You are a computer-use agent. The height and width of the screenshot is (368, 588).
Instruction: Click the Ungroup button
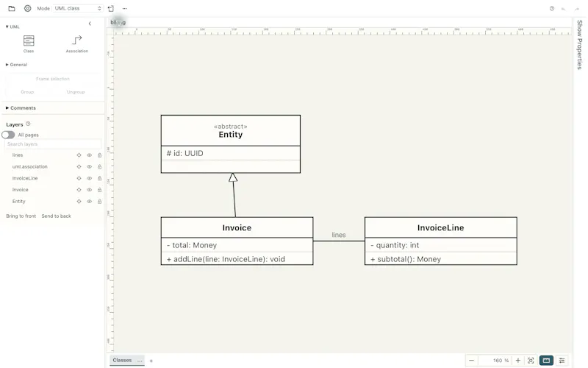click(76, 92)
